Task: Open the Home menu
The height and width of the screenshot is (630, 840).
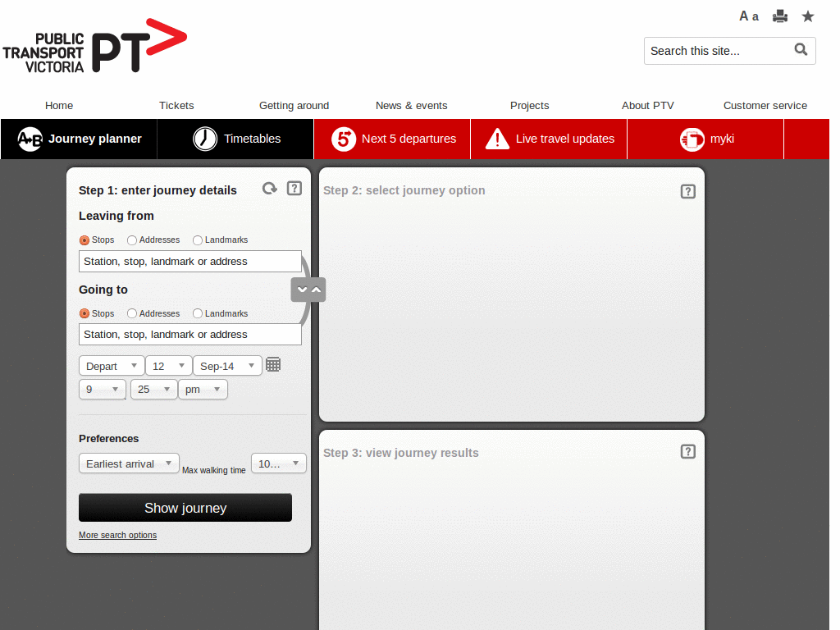Action: 59,106
